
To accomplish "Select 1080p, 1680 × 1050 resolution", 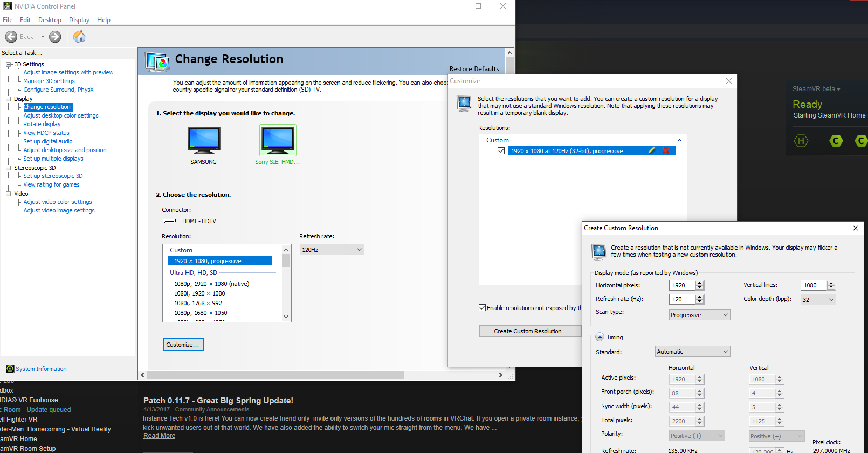I will (x=201, y=313).
